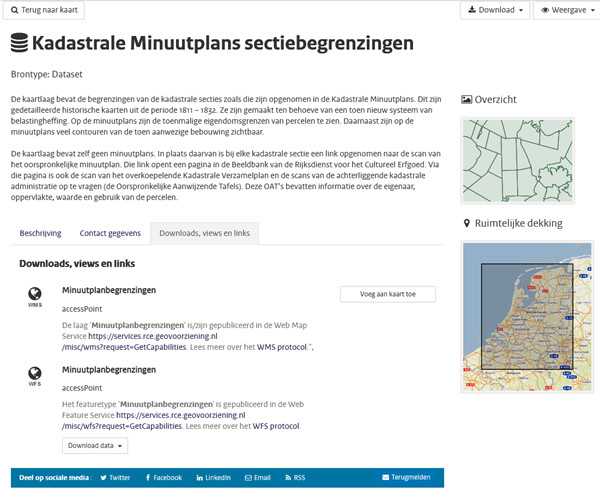Click the Terugmelden link
Image resolution: width=600 pixels, height=492 pixels.
[x=406, y=477]
